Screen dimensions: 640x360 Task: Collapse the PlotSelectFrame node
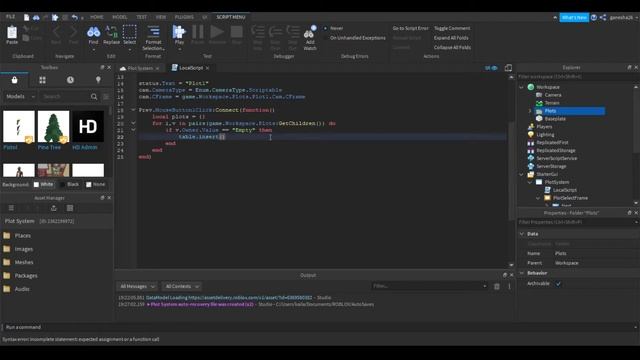[538, 198]
